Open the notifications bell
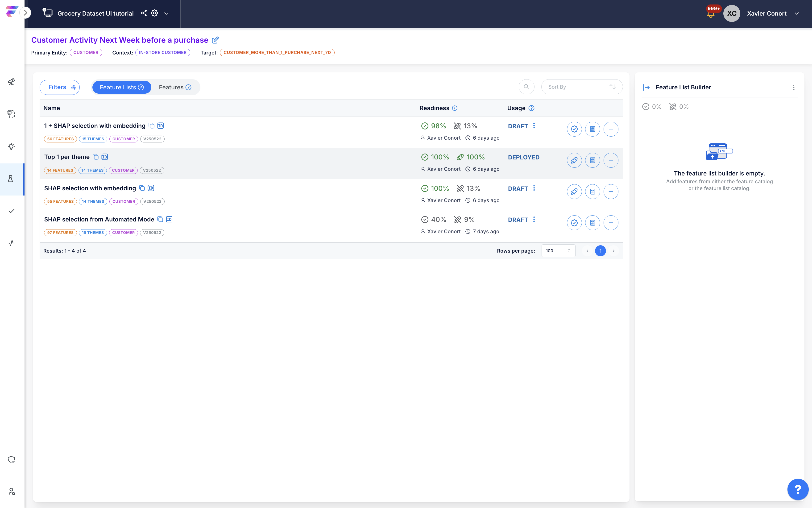Screen dimensions: 812x508 pyautogui.click(x=711, y=14)
